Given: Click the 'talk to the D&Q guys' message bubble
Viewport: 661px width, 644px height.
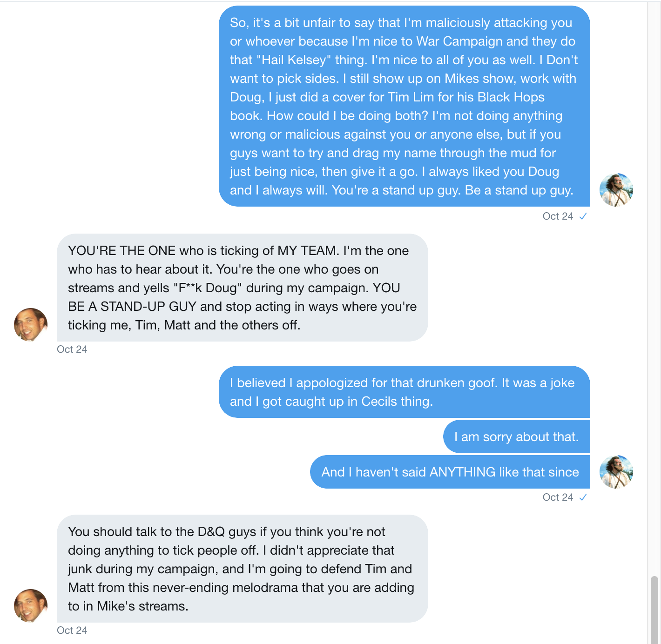Looking at the screenshot, I should click(x=243, y=569).
